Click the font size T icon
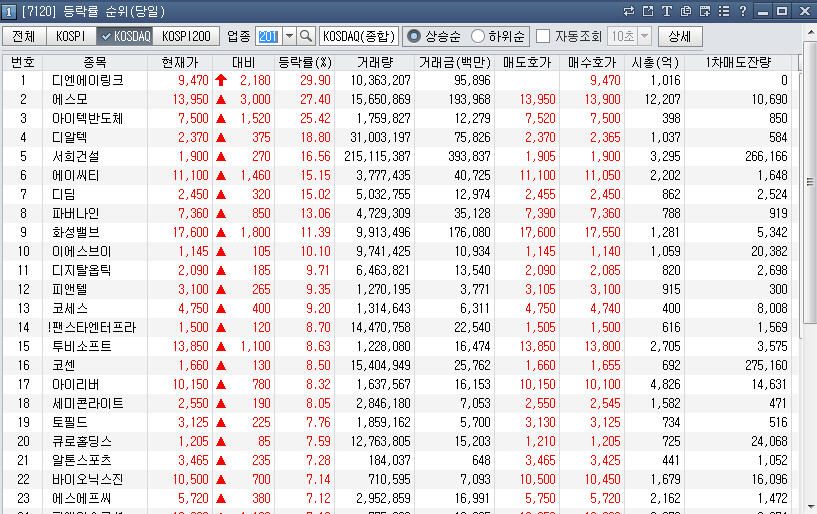The width and height of the screenshot is (817, 514). [666, 11]
